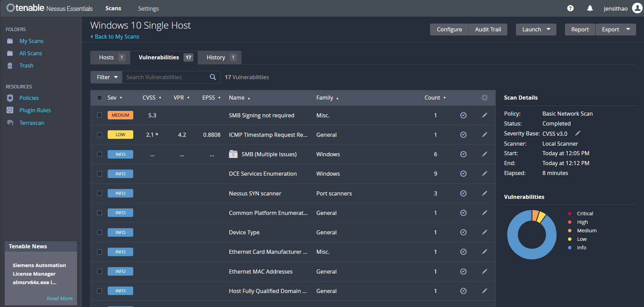Switch to the Hosts tab
The height and width of the screenshot is (307, 644).
106,57
